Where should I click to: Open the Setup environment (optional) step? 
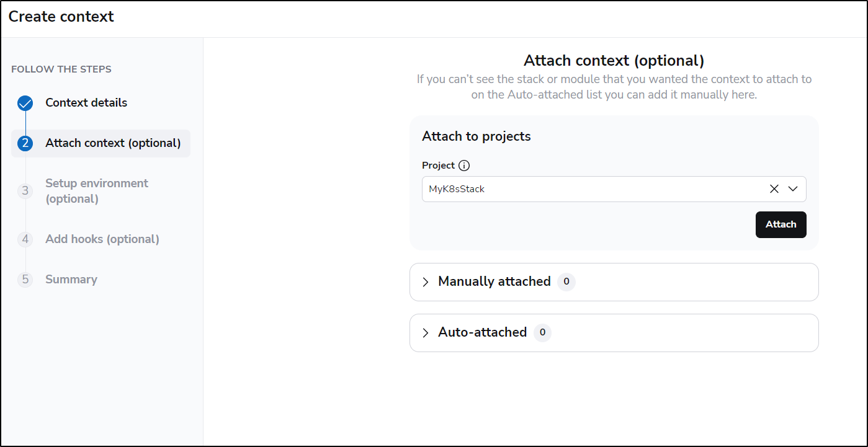point(97,191)
